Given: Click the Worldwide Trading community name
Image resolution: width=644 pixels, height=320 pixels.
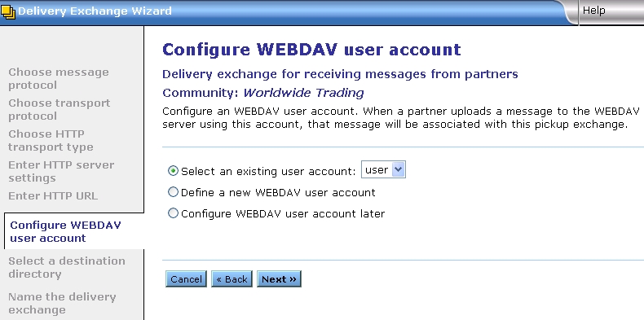Looking at the screenshot, I should [x=303, y=93].
